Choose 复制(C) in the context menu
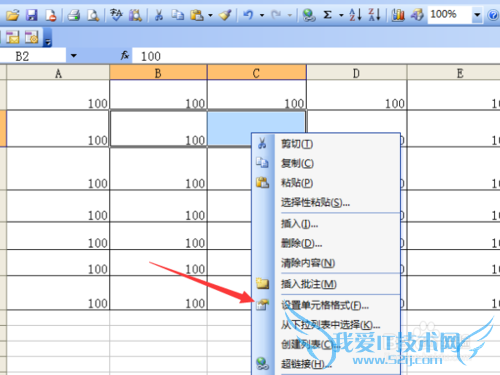Image resolution: width=500 pixels, height=375 pixels. 327,163
